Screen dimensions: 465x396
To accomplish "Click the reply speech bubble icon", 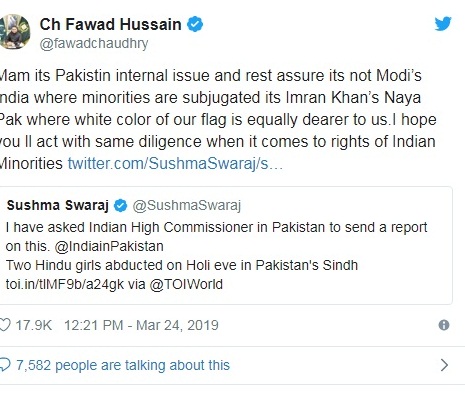I will pos(5,365).
